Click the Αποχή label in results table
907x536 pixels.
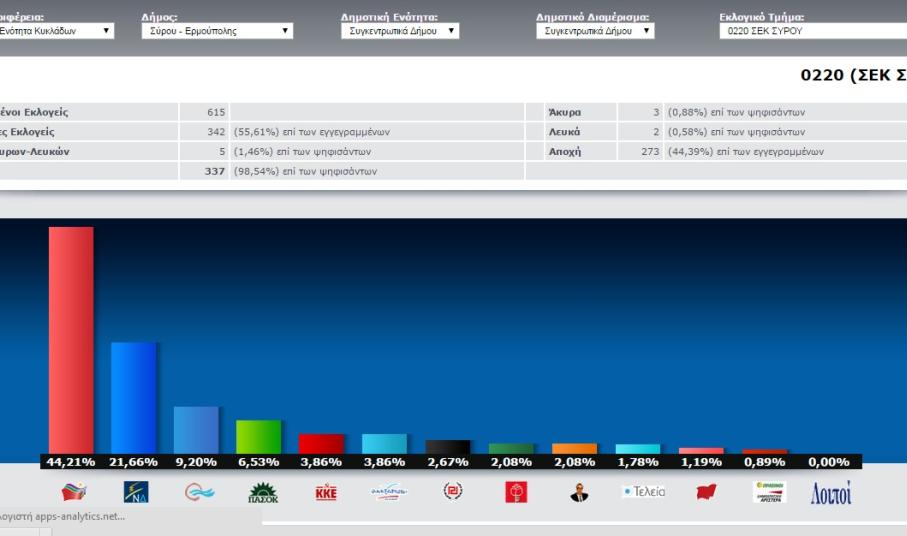point(565,151)
